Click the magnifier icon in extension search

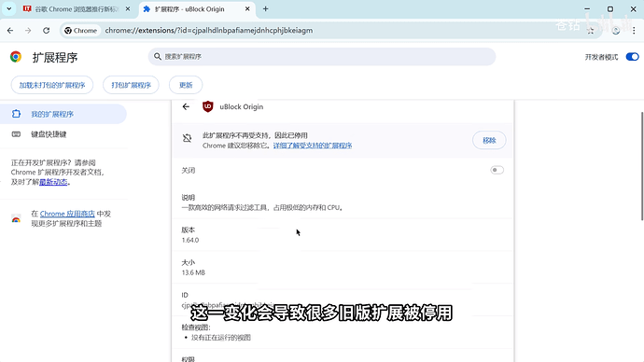158,57
